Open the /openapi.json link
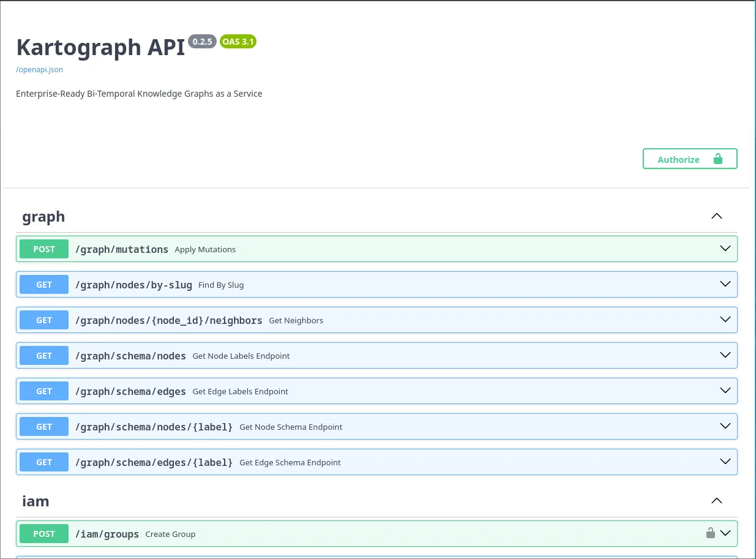 [39, 69]
